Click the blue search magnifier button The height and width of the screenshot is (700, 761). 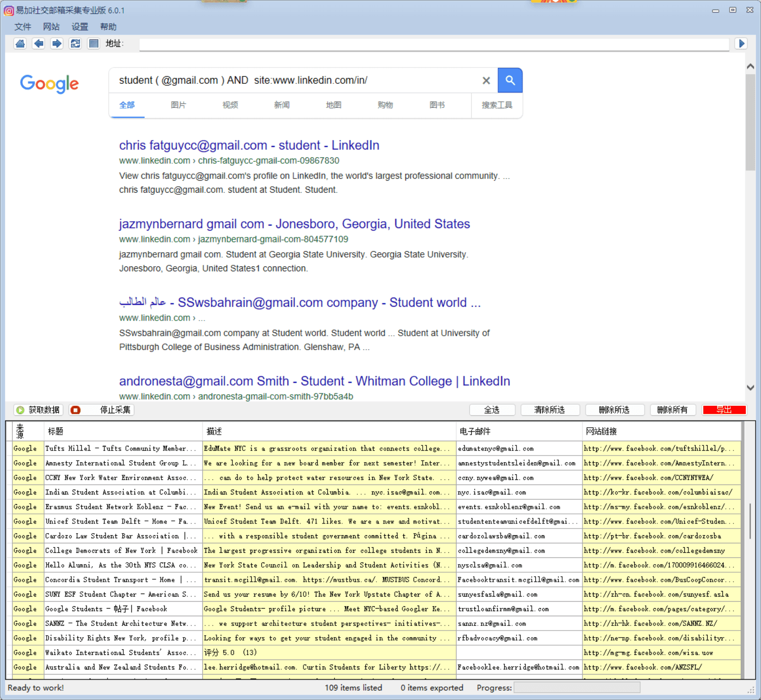510,80
